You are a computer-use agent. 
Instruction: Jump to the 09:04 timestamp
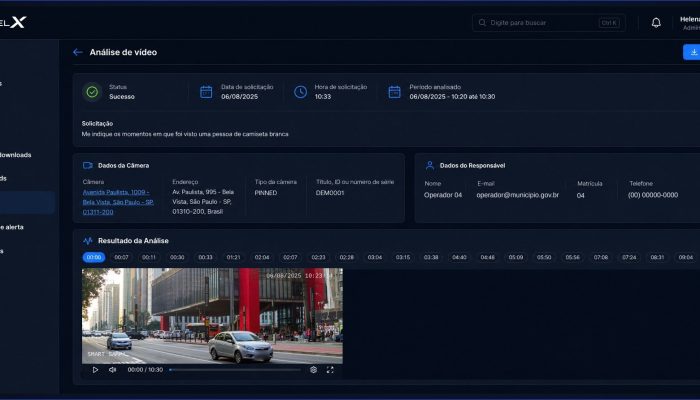tap(686, 257)
